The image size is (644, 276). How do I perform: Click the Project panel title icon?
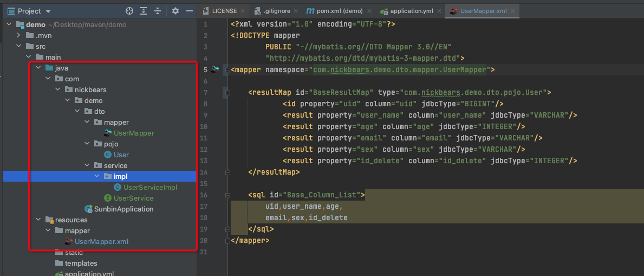[x=11, y=11]
